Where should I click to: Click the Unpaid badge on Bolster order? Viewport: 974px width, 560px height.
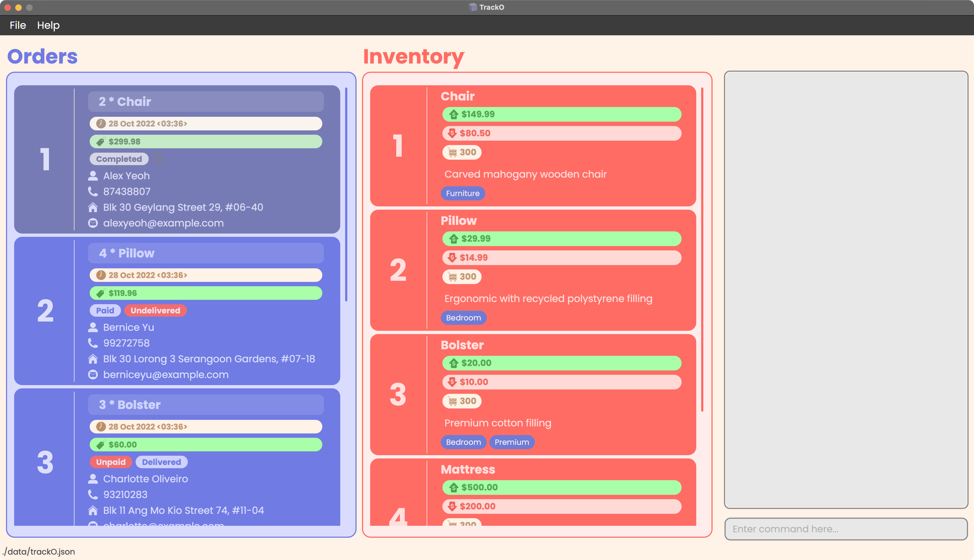point(111,462)
